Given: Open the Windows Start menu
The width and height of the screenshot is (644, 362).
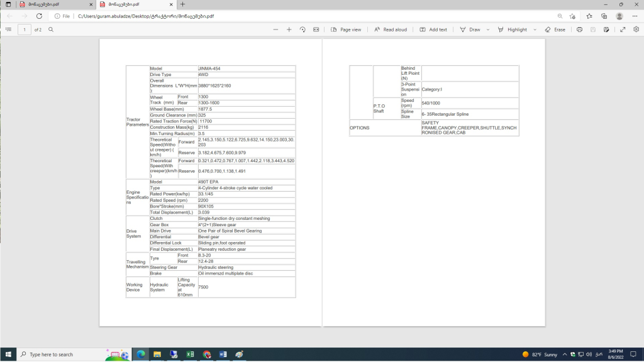Looking at the screenshot, I should pyautogui.click(x=8, y=354).
